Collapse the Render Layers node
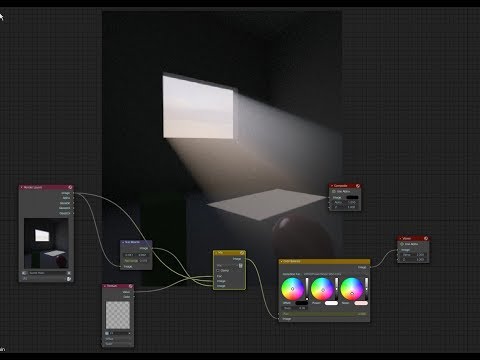 pyautogui.click(x=22, y=187)
